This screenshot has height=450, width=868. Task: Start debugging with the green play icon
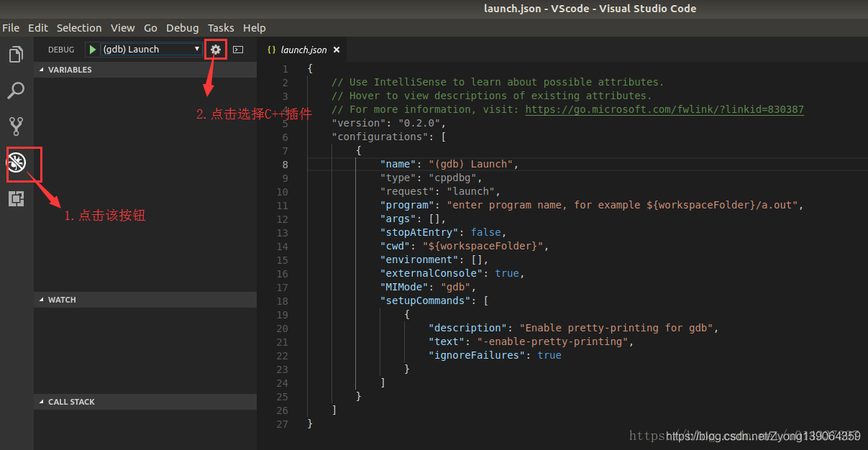coord(92,49)
